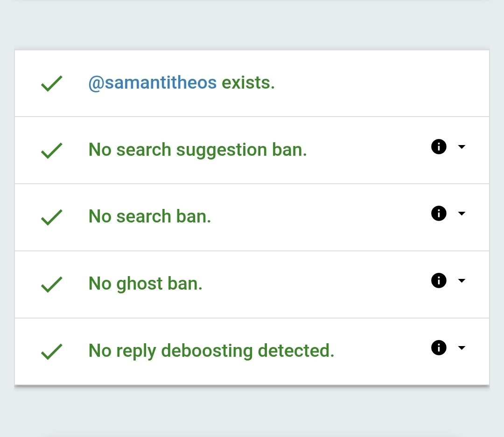Click the checkmark beside No ghost ban
Screen dimensions: 504x437
click(x=51, y=284)
